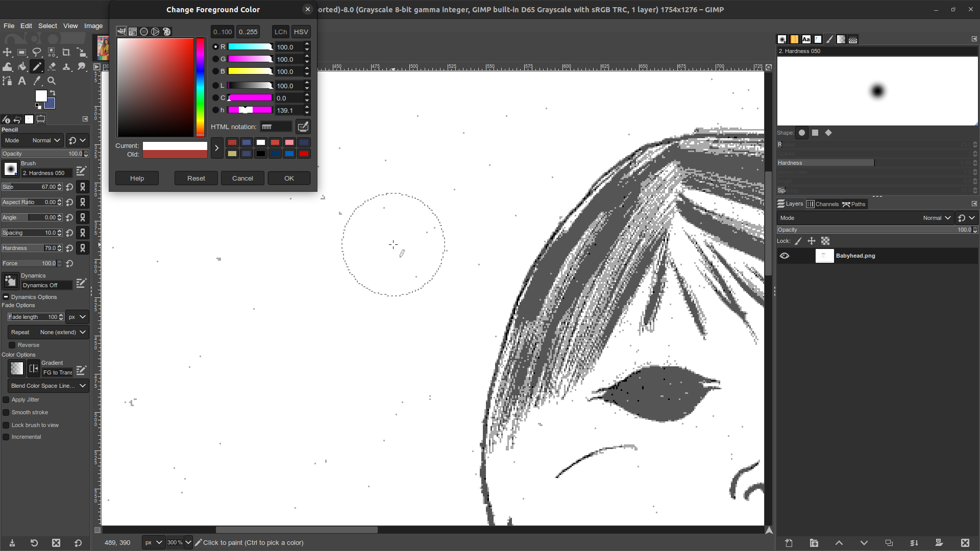Select the Color Picker tool
This screenshot has width=980, height=551.
(37, 81)
